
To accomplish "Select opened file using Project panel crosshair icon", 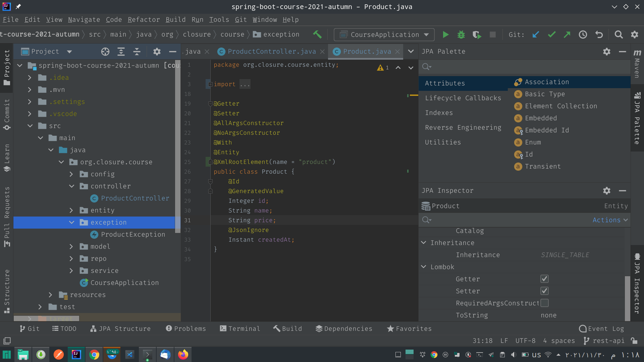I will click(x=105, y=52).
